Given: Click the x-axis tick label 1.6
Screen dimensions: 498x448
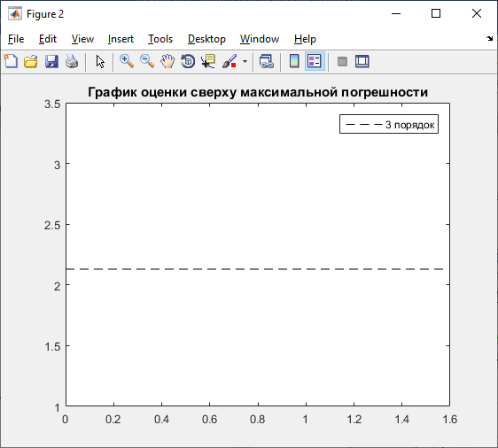Looking at the screenshot, I should [450, 420].
